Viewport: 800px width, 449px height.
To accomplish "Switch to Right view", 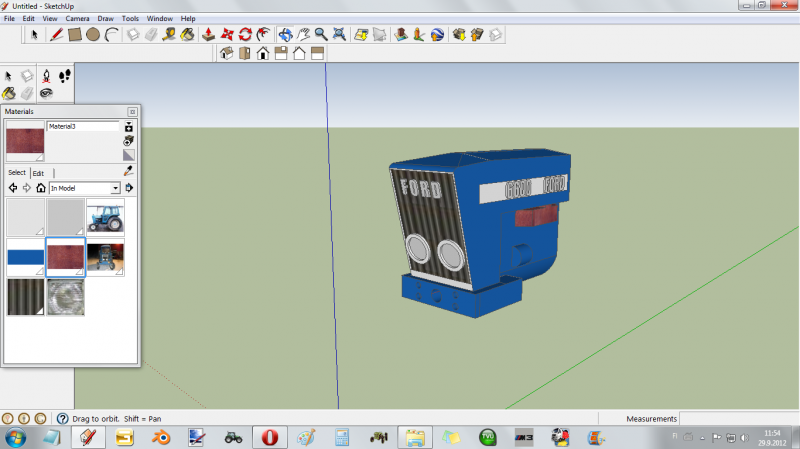I will click(x=281, y=53).
